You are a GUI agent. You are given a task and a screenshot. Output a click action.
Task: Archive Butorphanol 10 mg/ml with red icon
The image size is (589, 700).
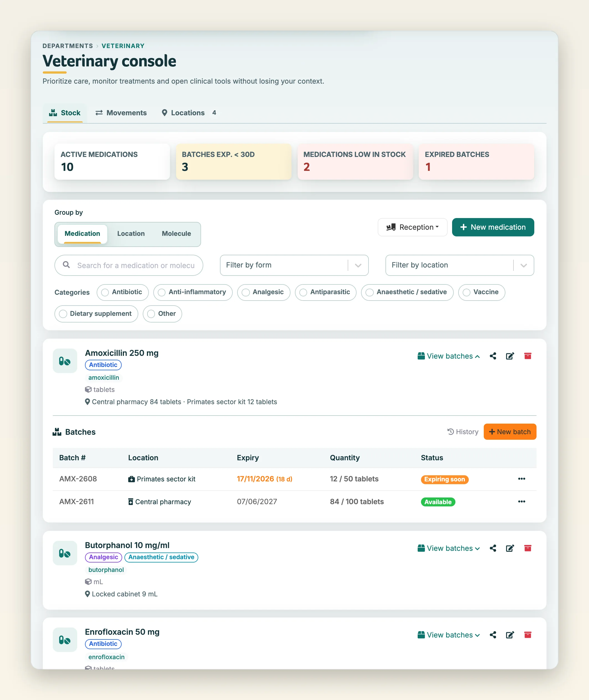pyautogui.click(x=528, y=548)
